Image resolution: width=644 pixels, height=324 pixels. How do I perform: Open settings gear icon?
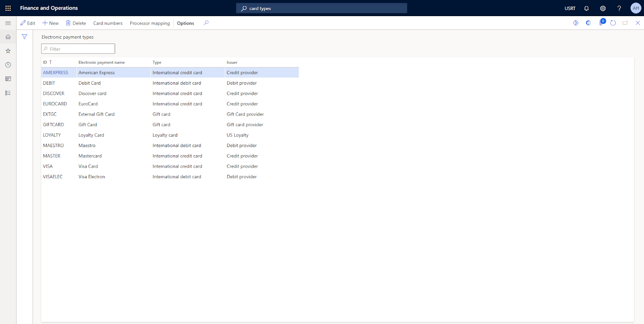603,8
